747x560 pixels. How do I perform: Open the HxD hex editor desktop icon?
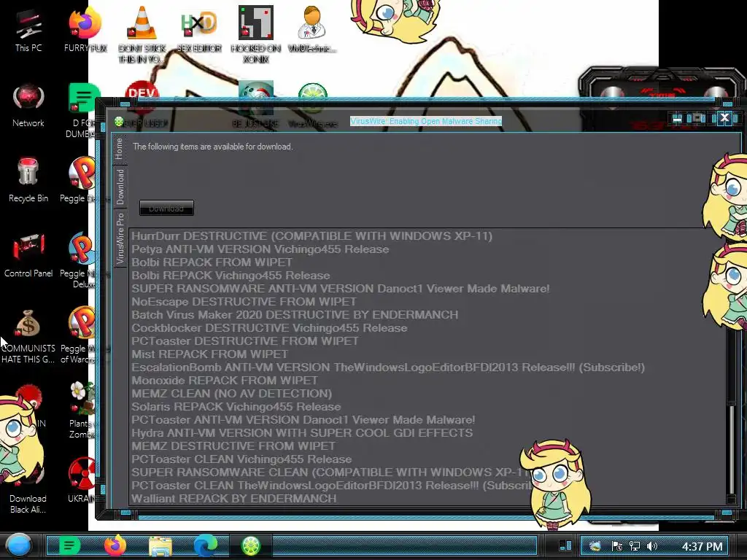[199, 29]
